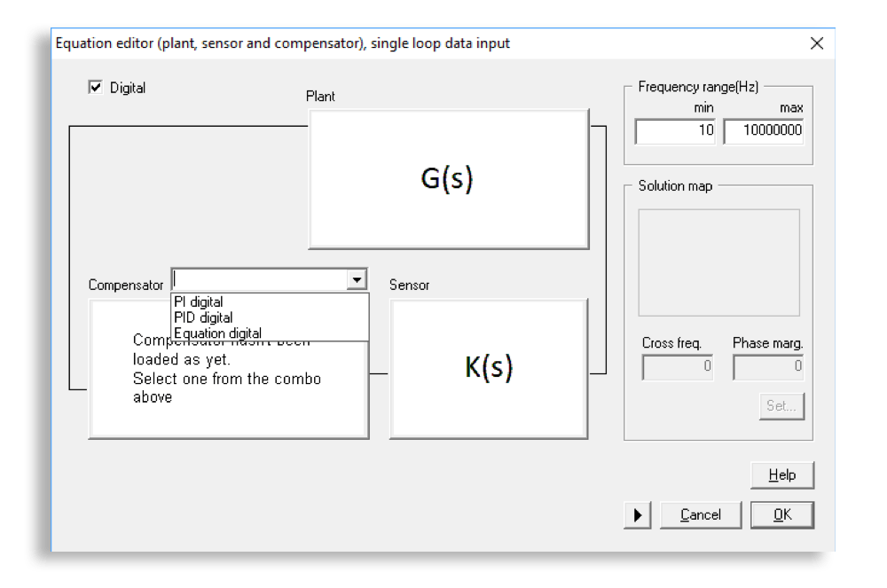
Task: Focus the frequency range max field
Action: point(764,131)
